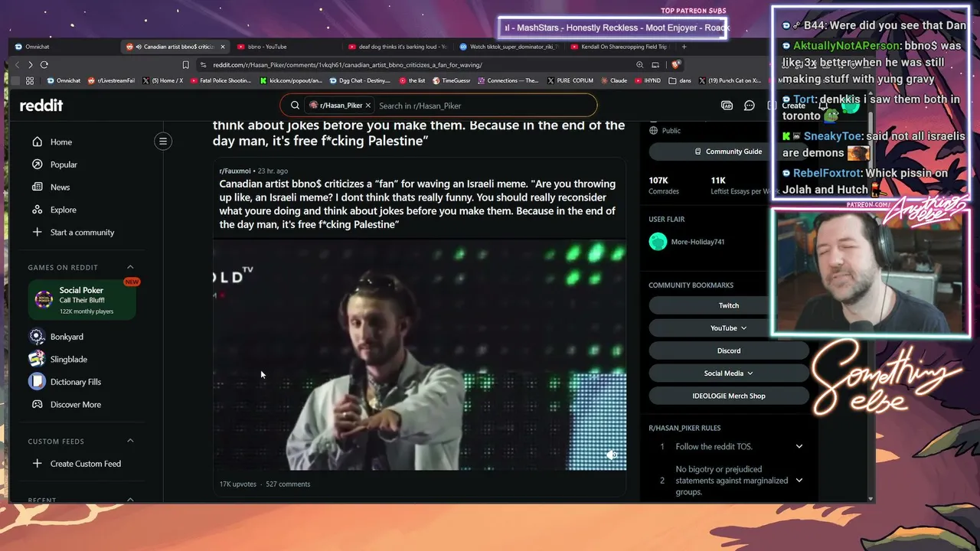
Task: Open the Bonkyard game icon
Action: (x=37, y=337)
